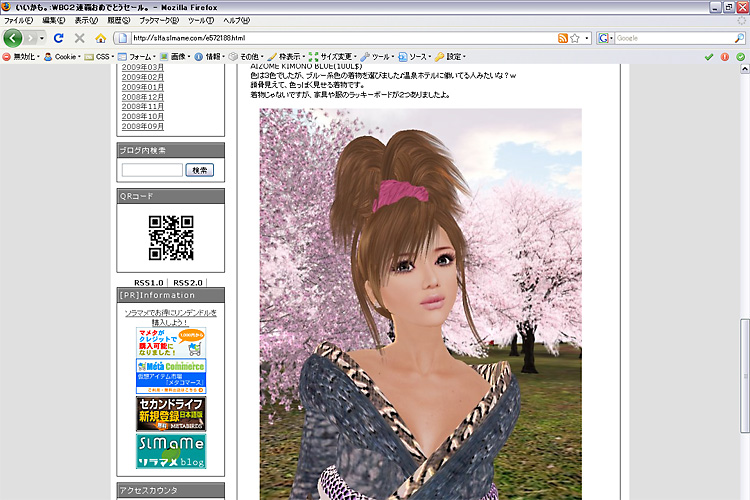Click the scrollbar up arrow
This screenshot has width=750, height=500.
coord(745,69)
